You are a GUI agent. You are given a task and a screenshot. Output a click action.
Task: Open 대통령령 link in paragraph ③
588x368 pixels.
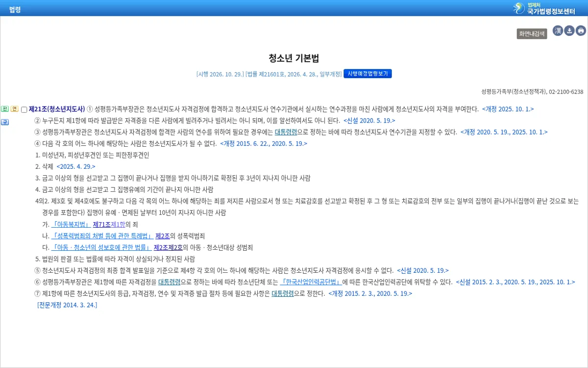(x=286, y=132)
